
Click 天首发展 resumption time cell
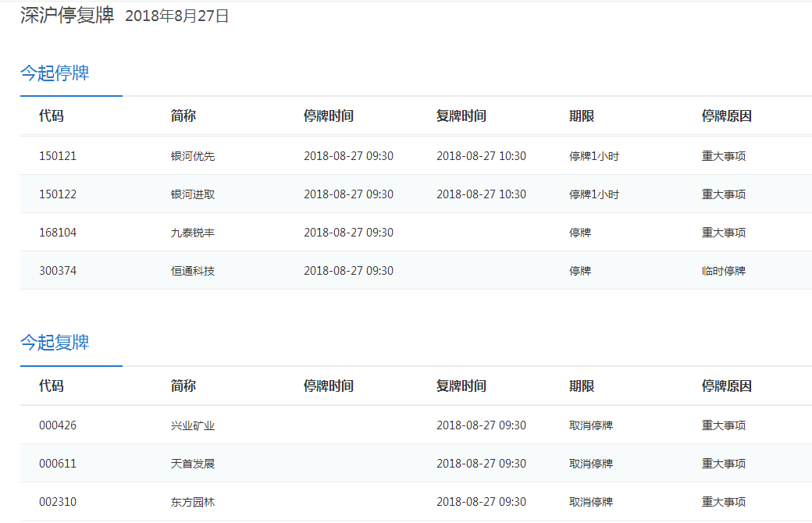point(481,464)
